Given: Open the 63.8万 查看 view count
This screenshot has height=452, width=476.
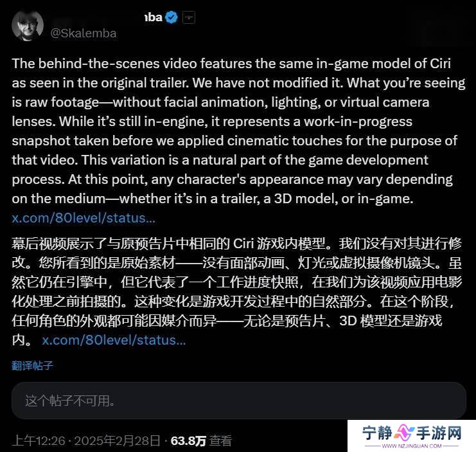Looking at the screenshot, I should click(x=201, y=441).
